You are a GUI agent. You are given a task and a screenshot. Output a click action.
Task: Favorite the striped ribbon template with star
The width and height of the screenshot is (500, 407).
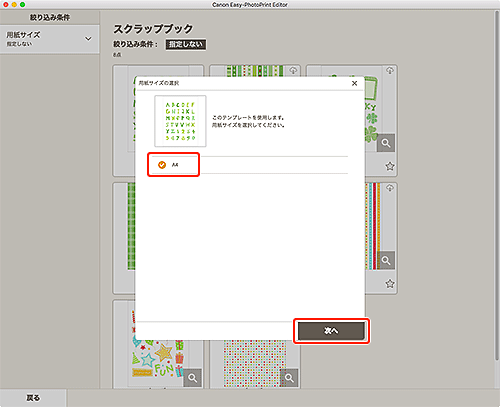point(390,284)
